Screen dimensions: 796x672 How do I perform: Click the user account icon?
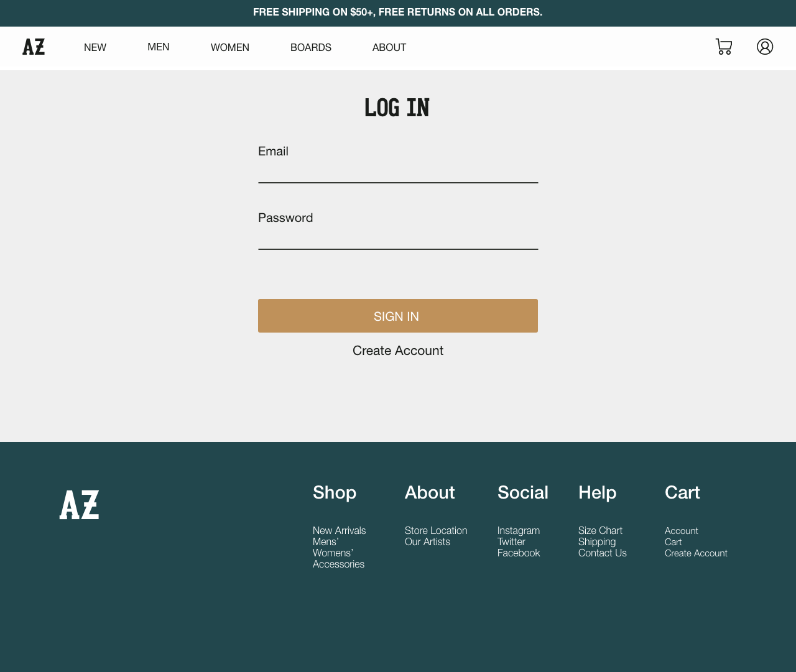(765, 47)
